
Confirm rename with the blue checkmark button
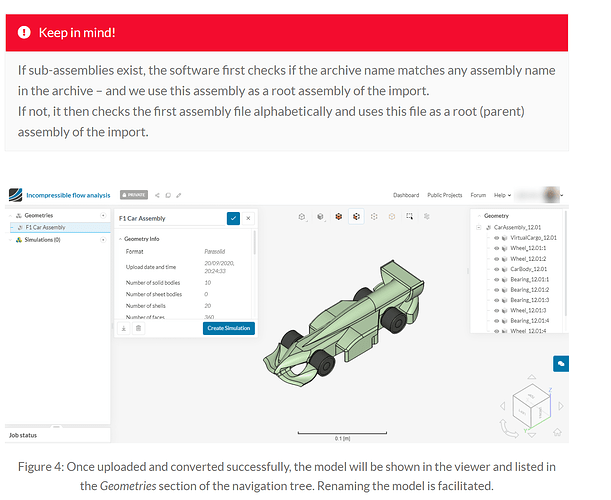coord(233,218)
